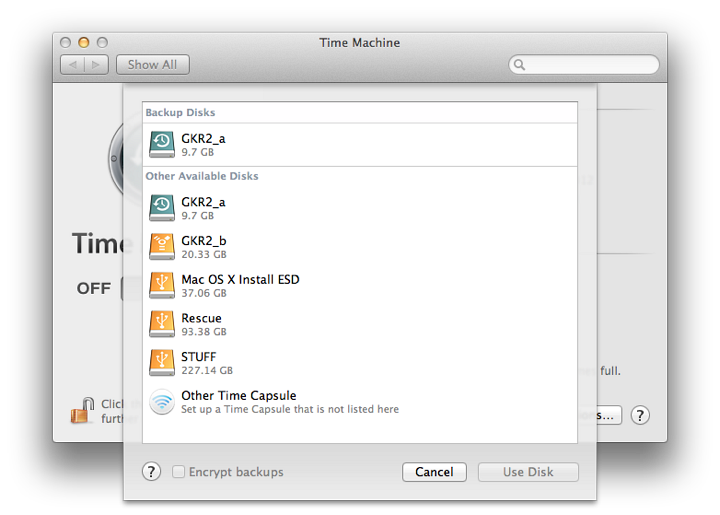720x515 pixels.
Task: Click the OFF label of Time Machine switch
Action: 94,288
